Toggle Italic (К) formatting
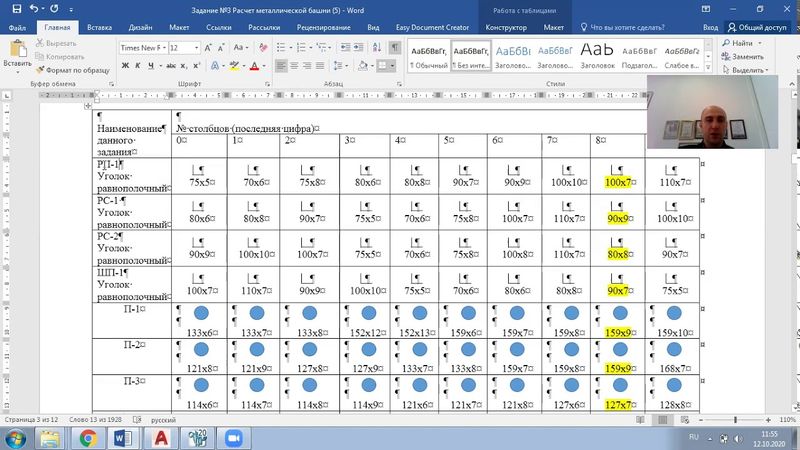 click(x=140, y=66)
